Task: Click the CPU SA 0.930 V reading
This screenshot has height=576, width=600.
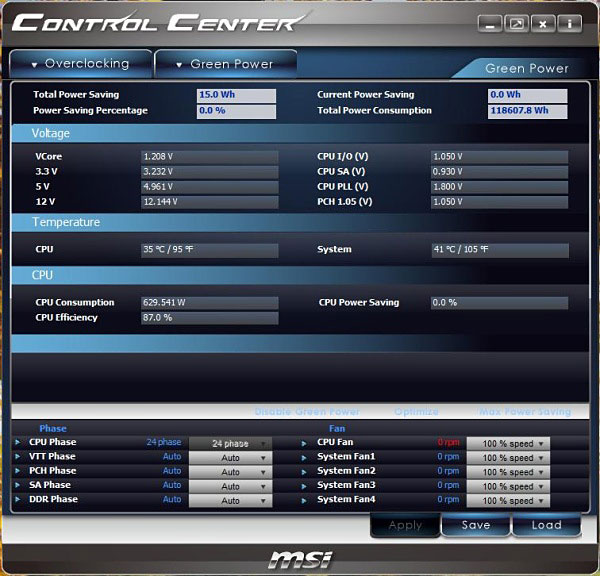Action: [x=499, y=172]
